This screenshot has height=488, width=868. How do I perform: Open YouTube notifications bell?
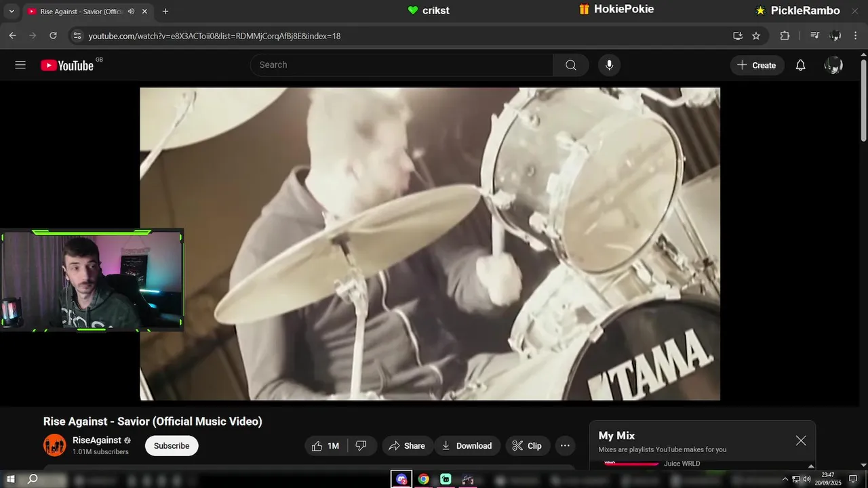click(800, 65)
